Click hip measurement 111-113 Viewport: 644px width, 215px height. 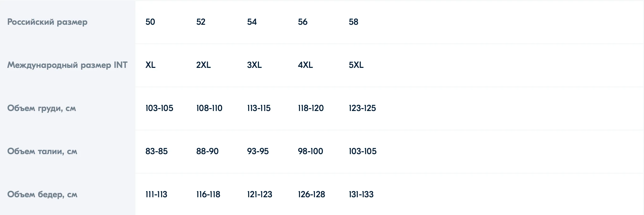coord(156,194)
